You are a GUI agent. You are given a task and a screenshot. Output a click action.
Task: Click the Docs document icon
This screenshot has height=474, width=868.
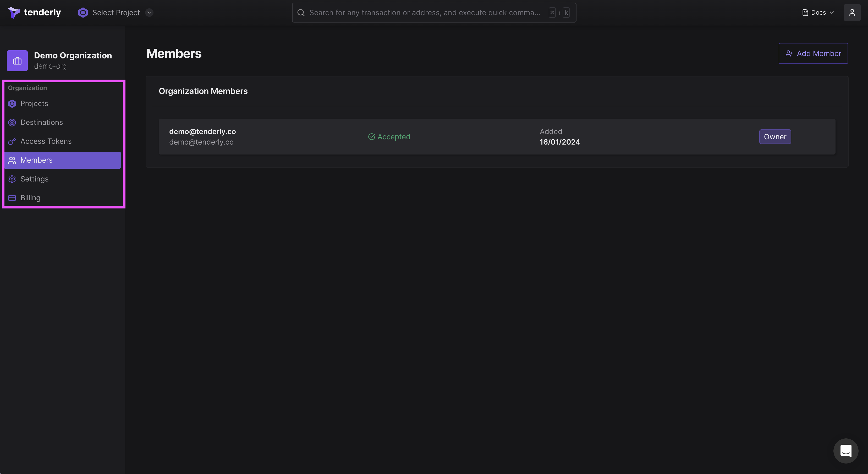tap(805, 13)
